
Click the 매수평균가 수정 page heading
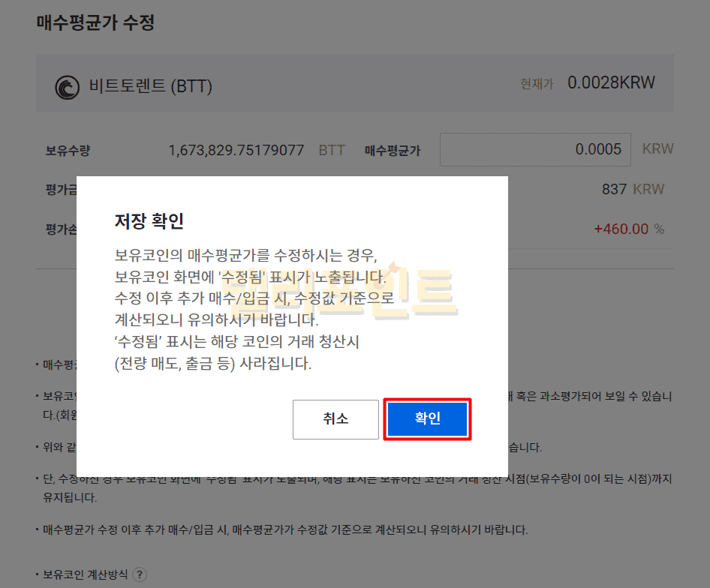coord(95,22)
